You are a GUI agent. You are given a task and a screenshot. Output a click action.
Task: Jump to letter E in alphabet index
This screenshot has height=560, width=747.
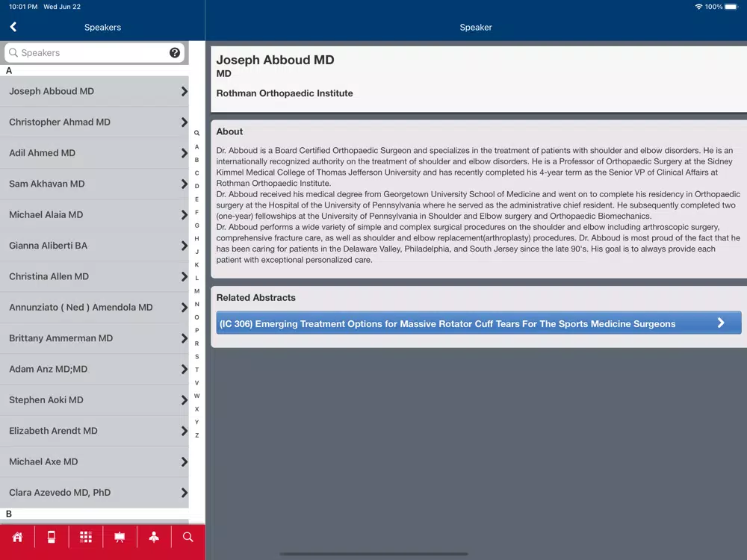point(196,199)
